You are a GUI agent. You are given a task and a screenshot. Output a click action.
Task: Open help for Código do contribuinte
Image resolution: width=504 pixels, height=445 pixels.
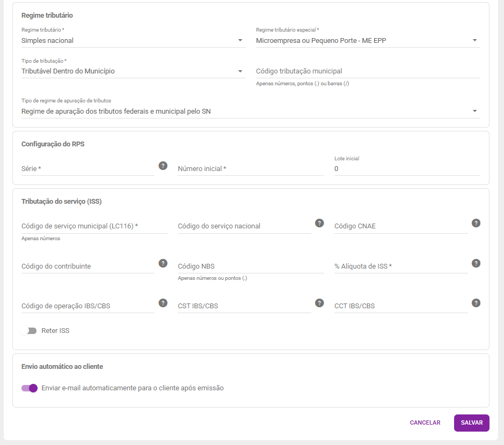163,263
